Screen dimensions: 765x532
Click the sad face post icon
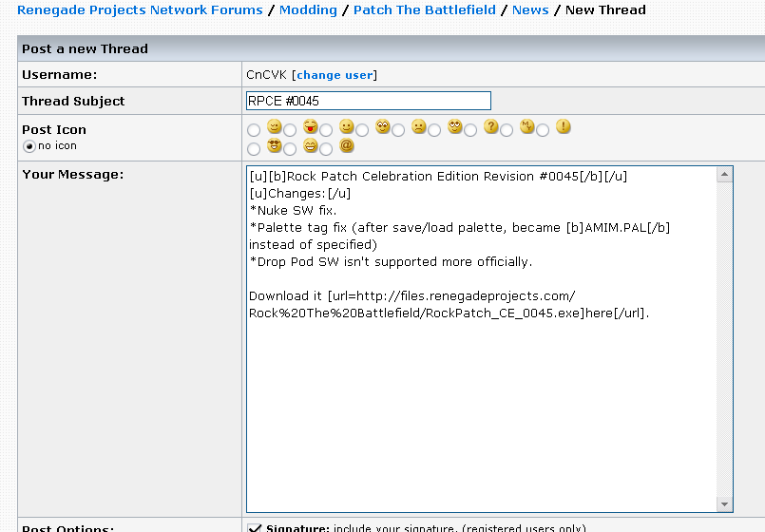click(418, 127)
